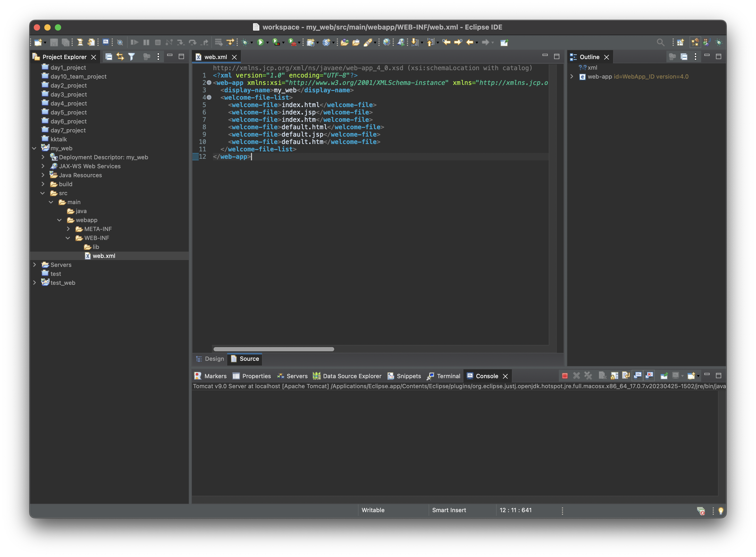Click the Last Edit Location icon
756x557 pixels.
click(446, 42)
